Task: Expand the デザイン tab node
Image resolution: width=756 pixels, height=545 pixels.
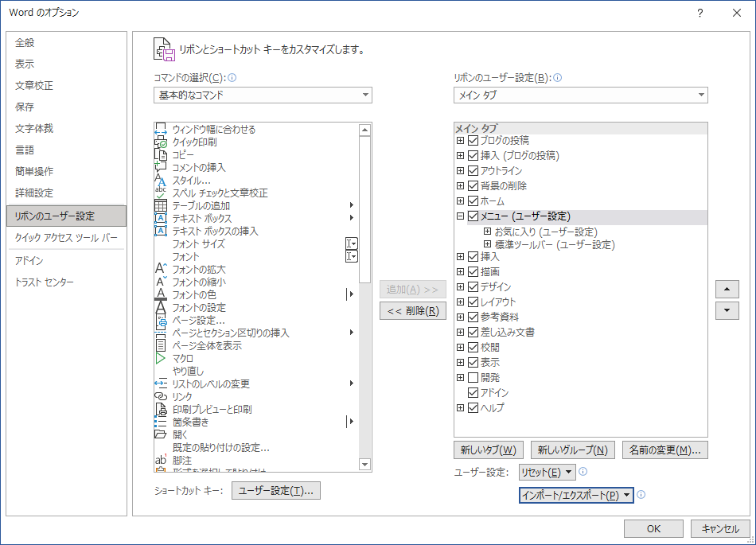Action: pyautogui.click(x=461, y=286)
